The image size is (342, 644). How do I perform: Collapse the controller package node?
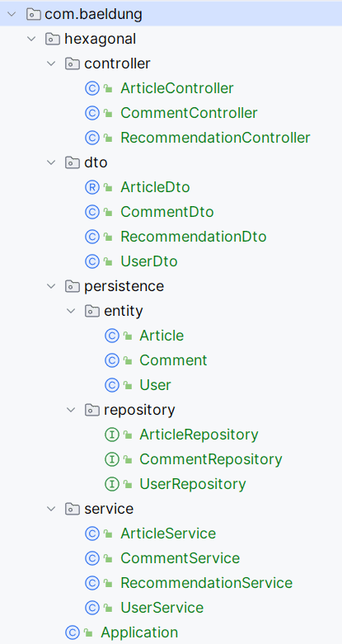[x=51, y=63]
